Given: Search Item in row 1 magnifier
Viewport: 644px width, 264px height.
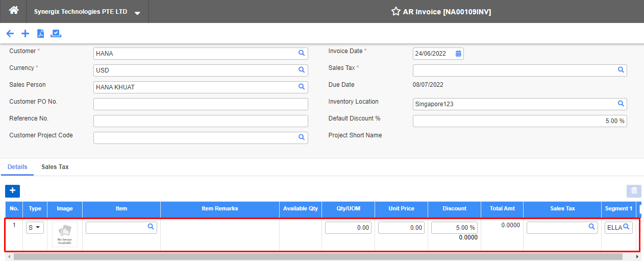Looking at the screenshot, I should (151, 227).
